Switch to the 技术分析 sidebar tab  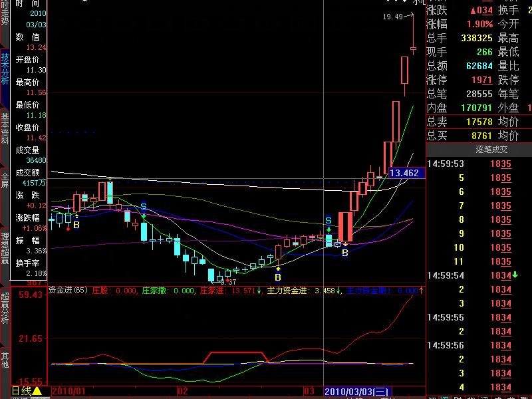click(x=5, y=68)
